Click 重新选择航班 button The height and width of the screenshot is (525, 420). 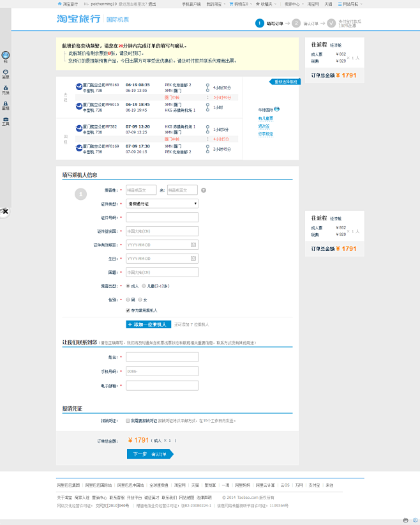point(285,82)
